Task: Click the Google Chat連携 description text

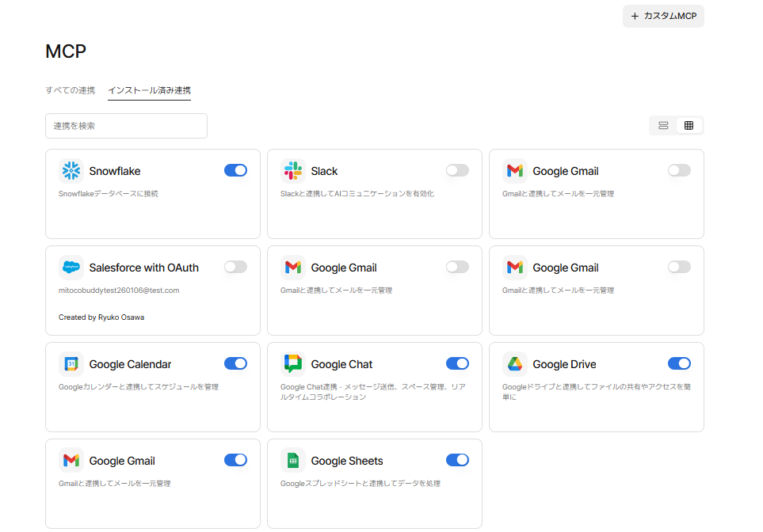Action: click(373, 392)
